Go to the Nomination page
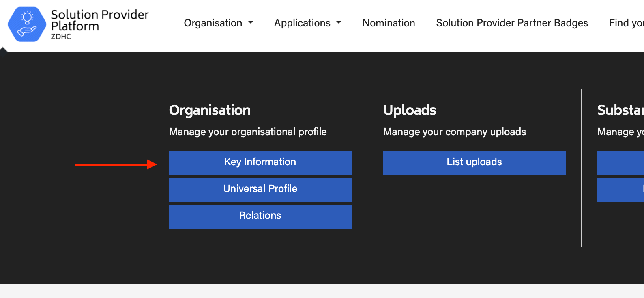The width and height of the screenshot is (644, 298). click(389, 23)
